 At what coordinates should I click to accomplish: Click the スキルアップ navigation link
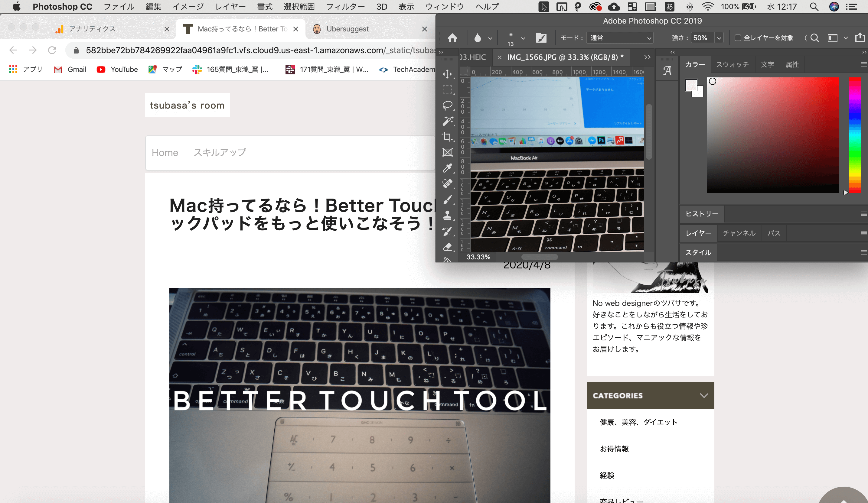(220, 153)
